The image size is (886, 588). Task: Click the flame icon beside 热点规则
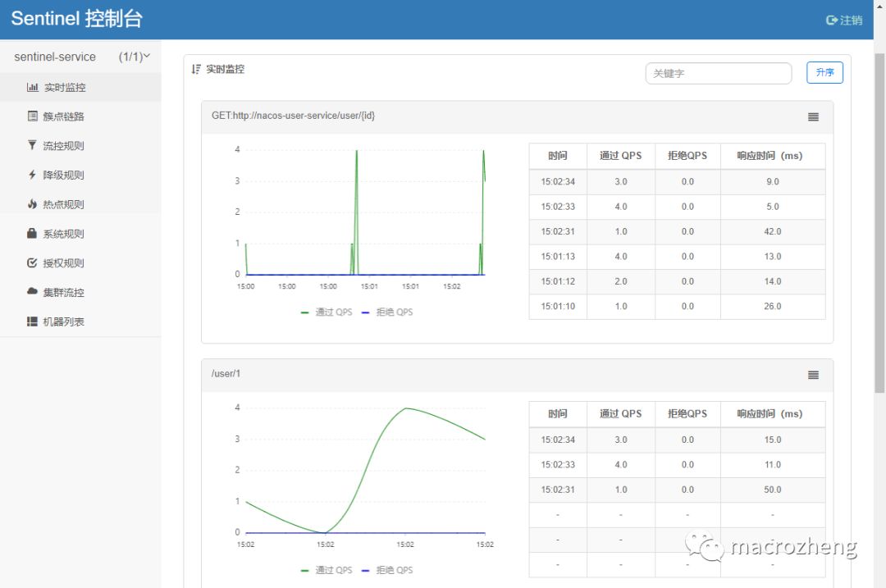pos(32,204)
